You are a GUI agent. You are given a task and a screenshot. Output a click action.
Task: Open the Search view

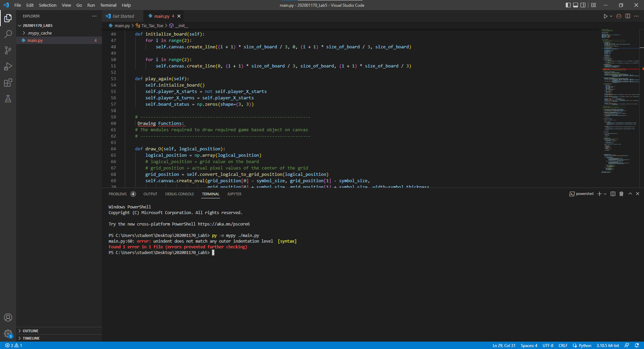[x=8, y=34]
